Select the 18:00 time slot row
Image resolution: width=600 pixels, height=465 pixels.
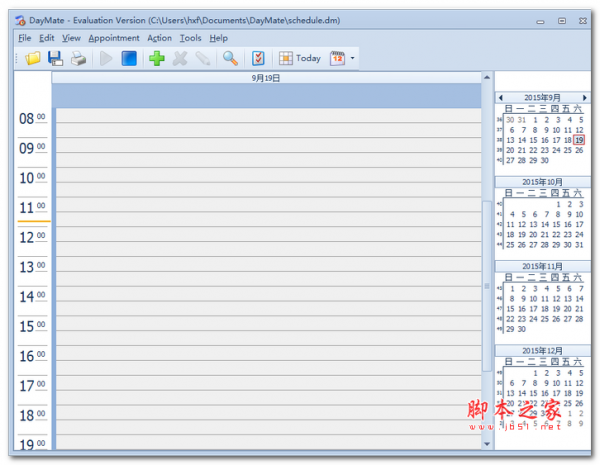point(269,413)
